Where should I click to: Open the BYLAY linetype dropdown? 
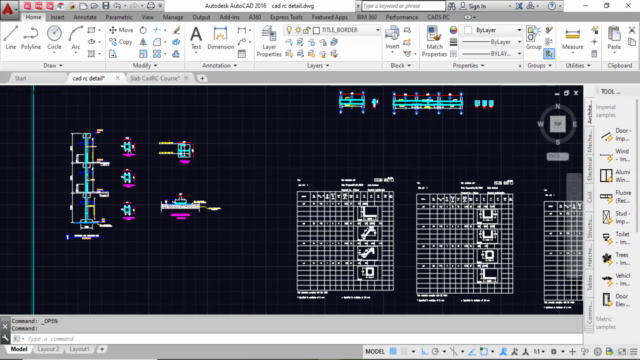[519, 53]
